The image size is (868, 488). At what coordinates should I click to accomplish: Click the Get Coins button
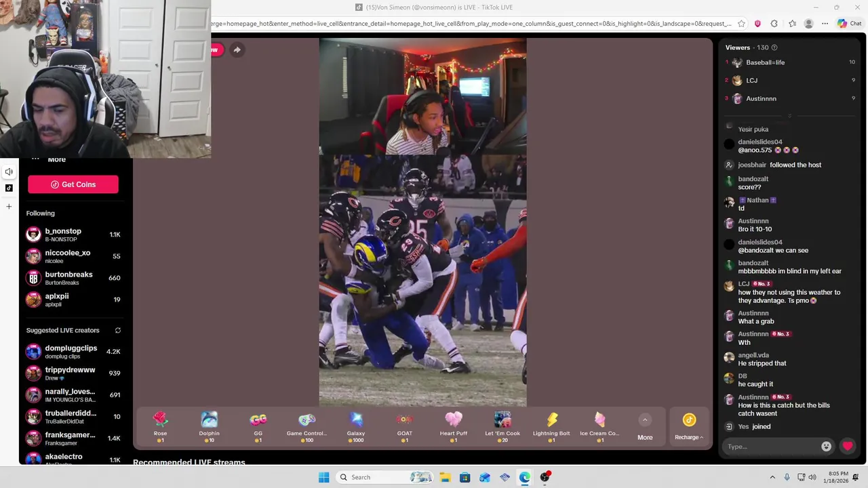pos(73,184)
